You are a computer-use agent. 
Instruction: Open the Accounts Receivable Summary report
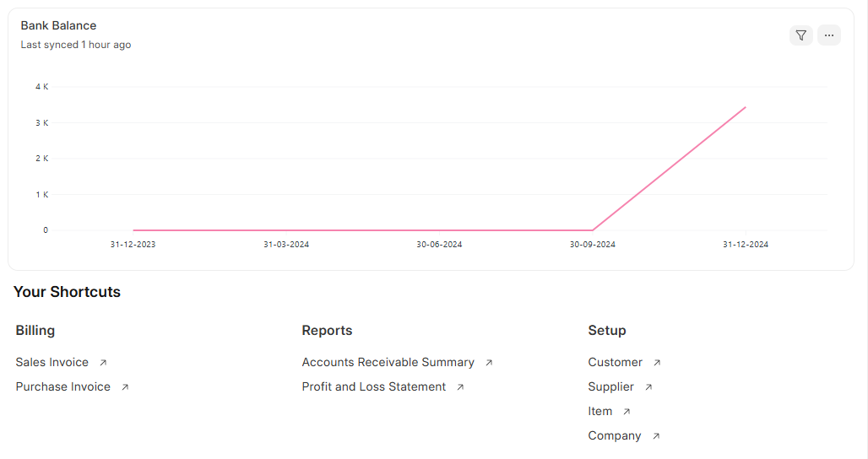pyautogui.click(x=388, y=362)
